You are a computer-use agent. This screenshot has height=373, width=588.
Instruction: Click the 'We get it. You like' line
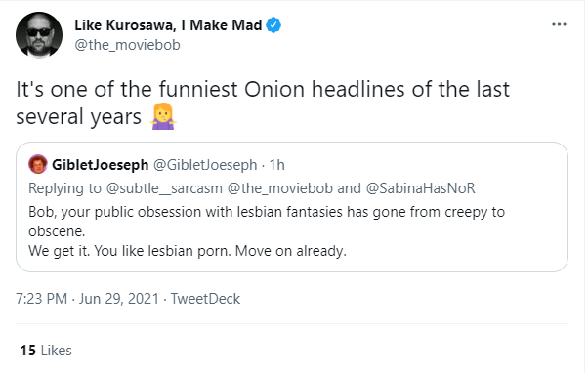pos(188,251)
